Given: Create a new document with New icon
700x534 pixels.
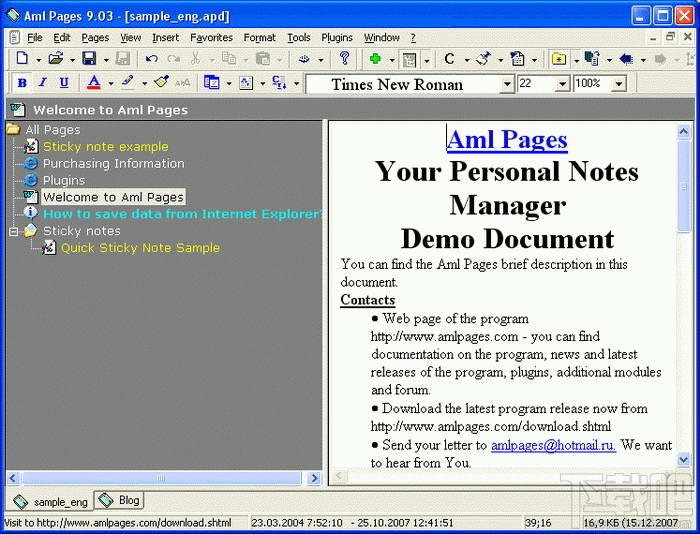Looking at the screenshot, I should pyautogui.click(x=22, y=58).
